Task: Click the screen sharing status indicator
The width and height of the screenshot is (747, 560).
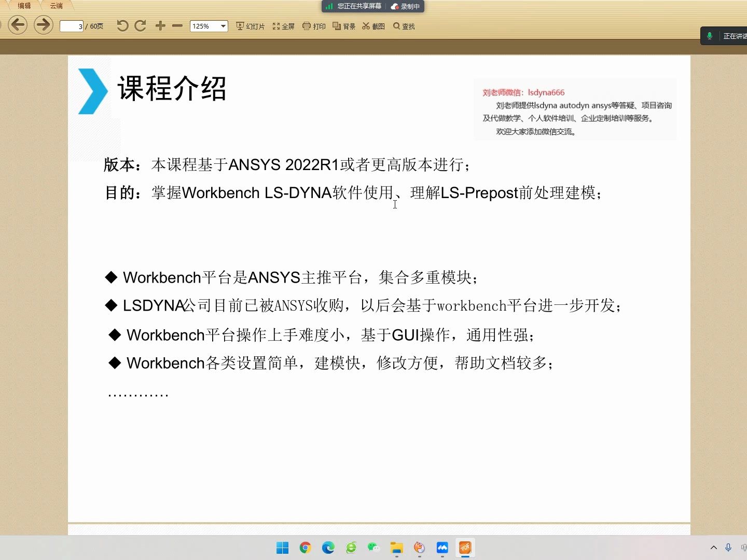Action: pos(354,6)
